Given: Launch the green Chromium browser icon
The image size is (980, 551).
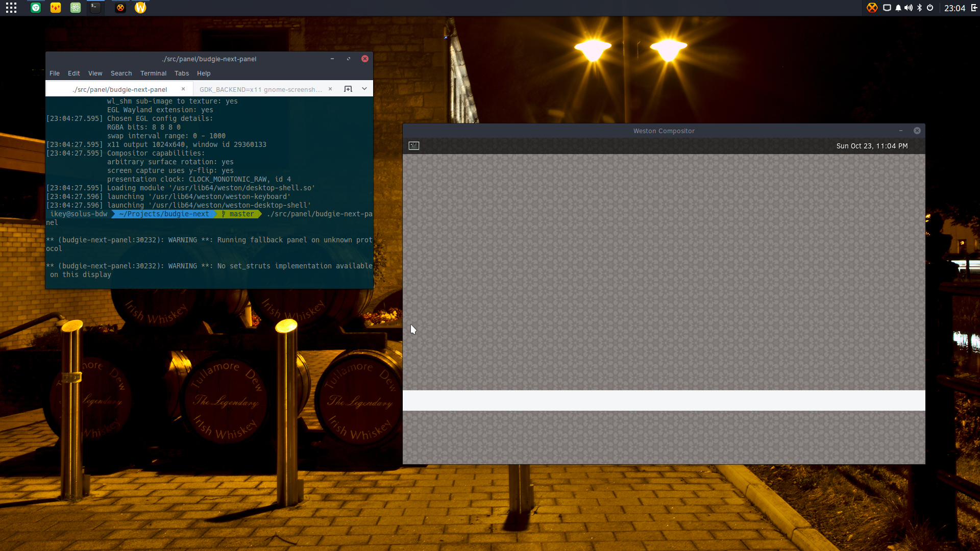Looking at the screenshot, I should tap(36, 8).
